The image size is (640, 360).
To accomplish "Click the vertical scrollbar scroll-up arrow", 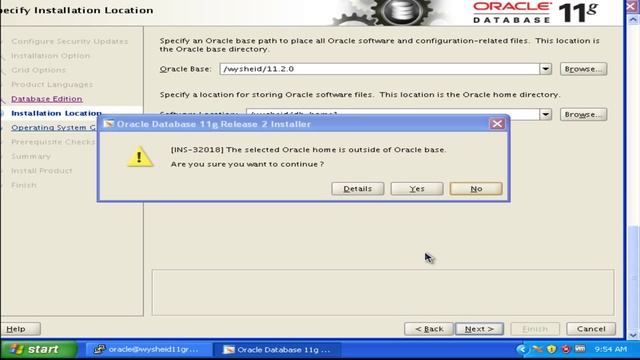I will click(x=633, y=19).
